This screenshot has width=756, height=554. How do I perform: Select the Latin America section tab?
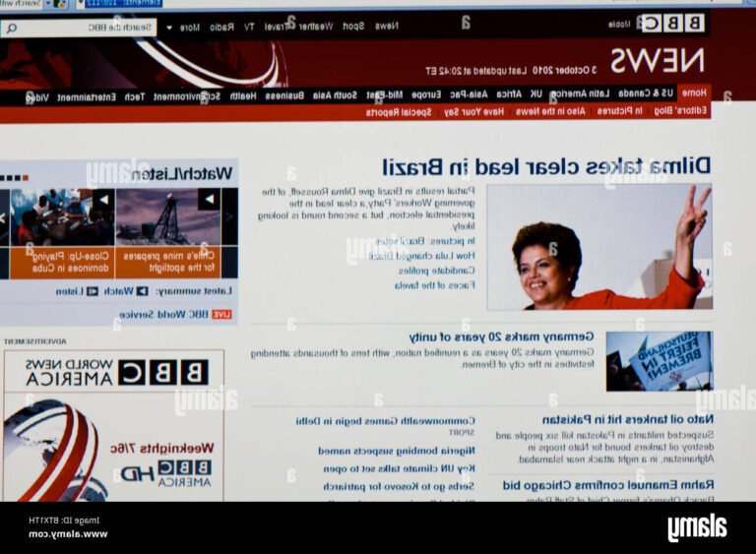[x=580, y=93]
